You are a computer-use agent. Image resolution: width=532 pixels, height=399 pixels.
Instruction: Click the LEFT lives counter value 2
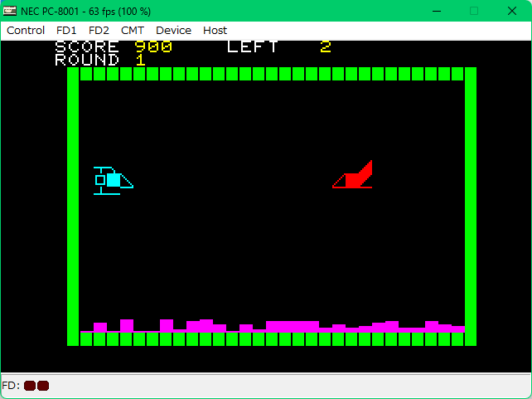326,47
